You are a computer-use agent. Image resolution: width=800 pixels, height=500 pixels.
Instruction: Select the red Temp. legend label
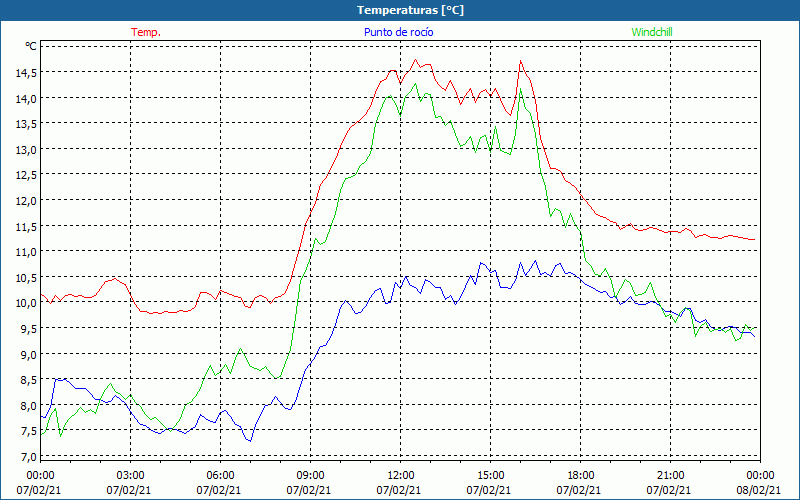146,32
